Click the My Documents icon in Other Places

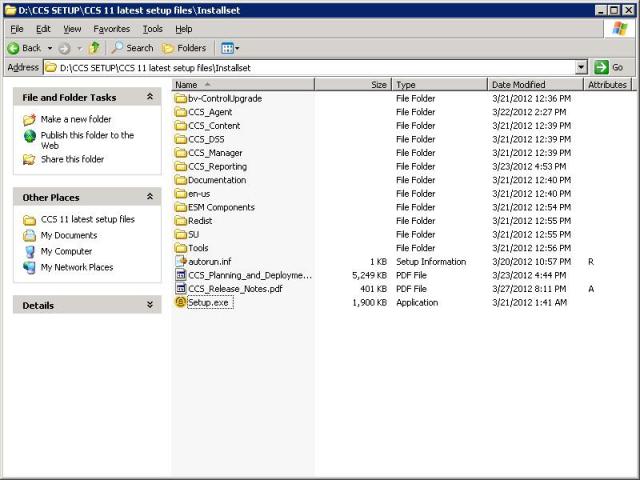click(x=29, y=236)
